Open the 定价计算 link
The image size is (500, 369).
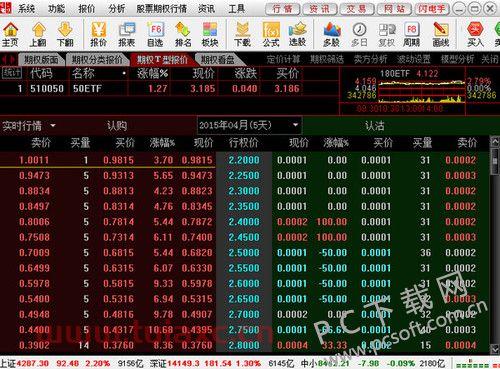tap(283, 60)
